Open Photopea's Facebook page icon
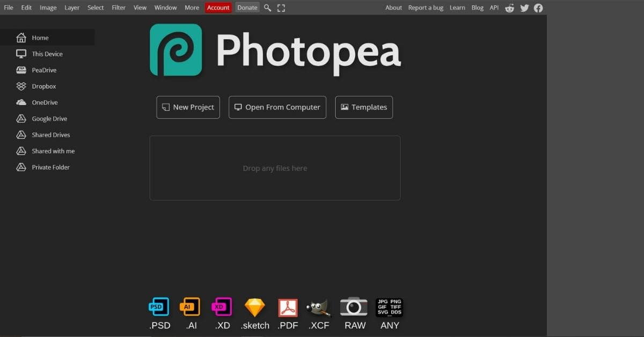Screen dimensions: 644x337 point(538,8)
